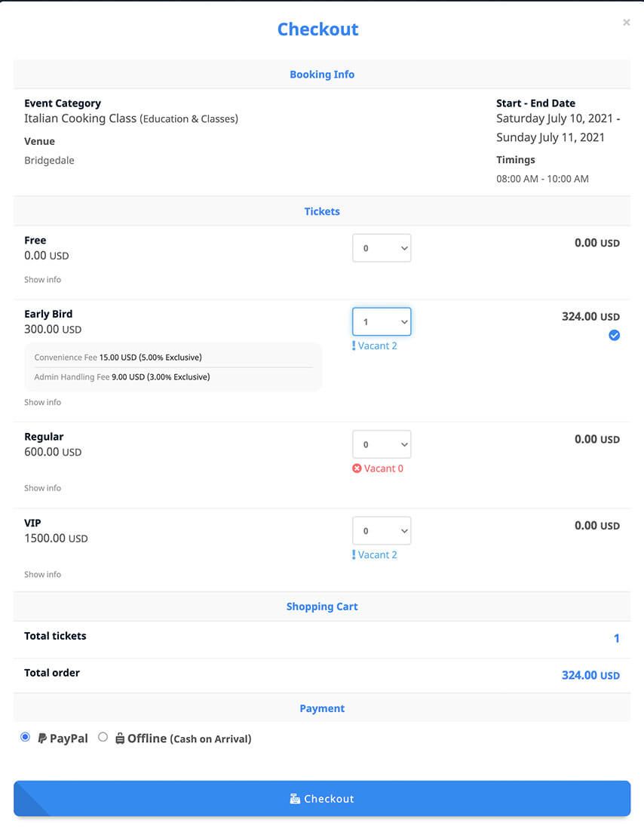Open the Early Bird quantity selector

coord(382,321)
